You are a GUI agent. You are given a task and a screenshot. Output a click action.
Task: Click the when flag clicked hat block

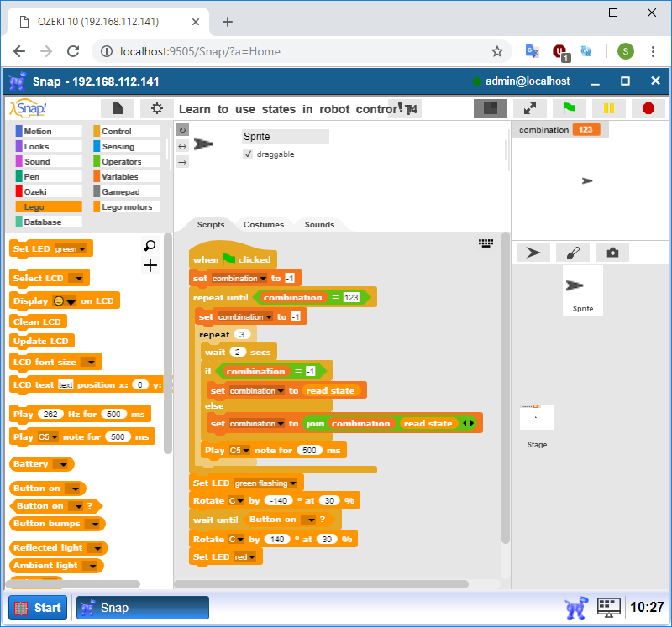233,258
